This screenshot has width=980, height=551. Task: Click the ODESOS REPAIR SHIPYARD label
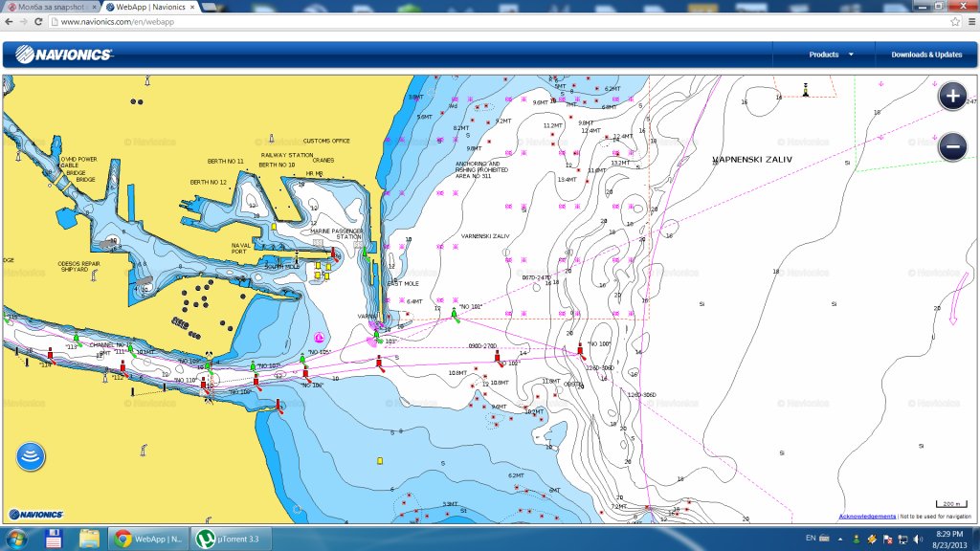pyautogui.click(x=78, y=266)
